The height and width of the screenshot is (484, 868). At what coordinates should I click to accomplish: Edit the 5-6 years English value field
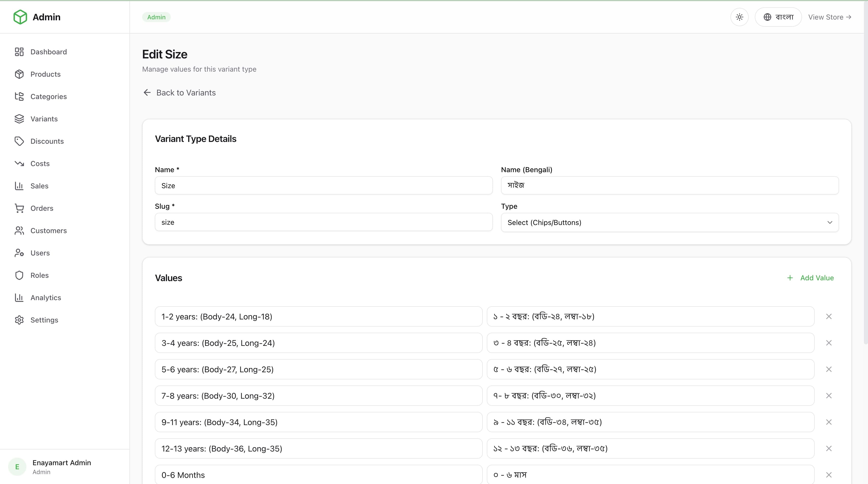[319, 369]
